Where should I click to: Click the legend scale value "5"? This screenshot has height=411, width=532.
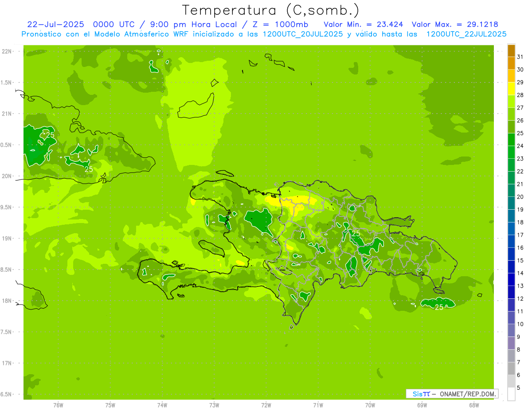pyautogui.click(x=519, y=388)
